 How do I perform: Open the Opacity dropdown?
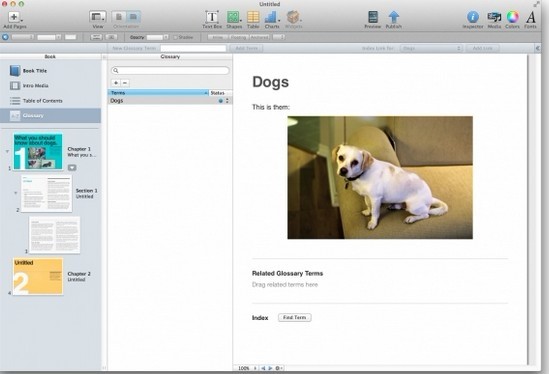pos(158,37)
